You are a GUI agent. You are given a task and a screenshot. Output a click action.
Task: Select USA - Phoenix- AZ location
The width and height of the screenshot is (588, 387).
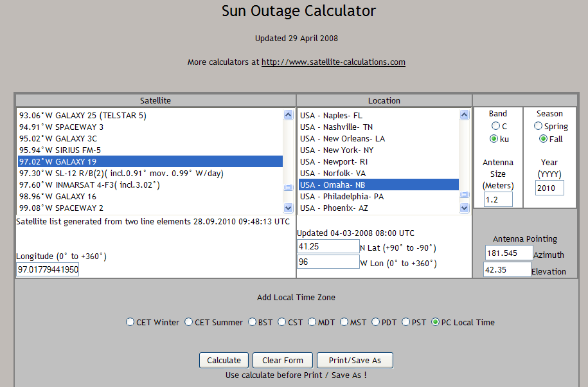click(x=379, y=208)
